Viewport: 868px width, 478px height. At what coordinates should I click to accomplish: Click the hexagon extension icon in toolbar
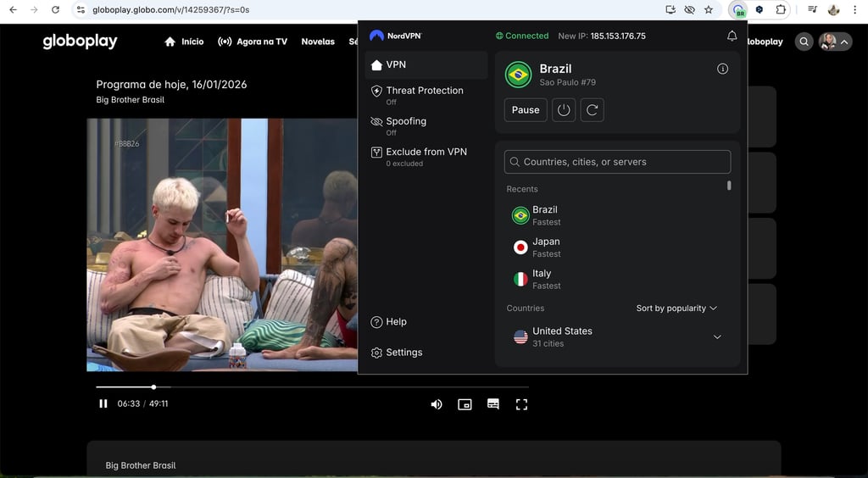pyautogui.click(x=759, y=9)
